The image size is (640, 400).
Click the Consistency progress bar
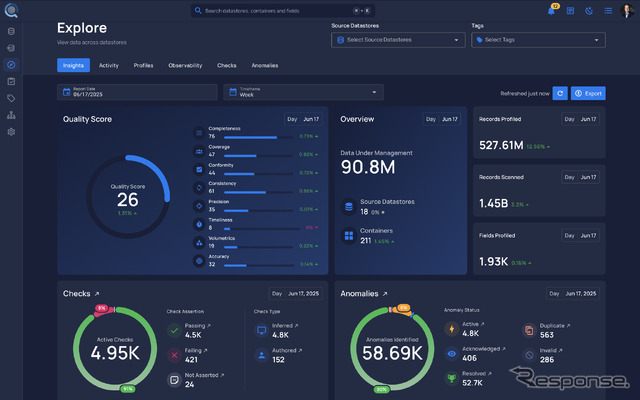click(x=259, y=192)
